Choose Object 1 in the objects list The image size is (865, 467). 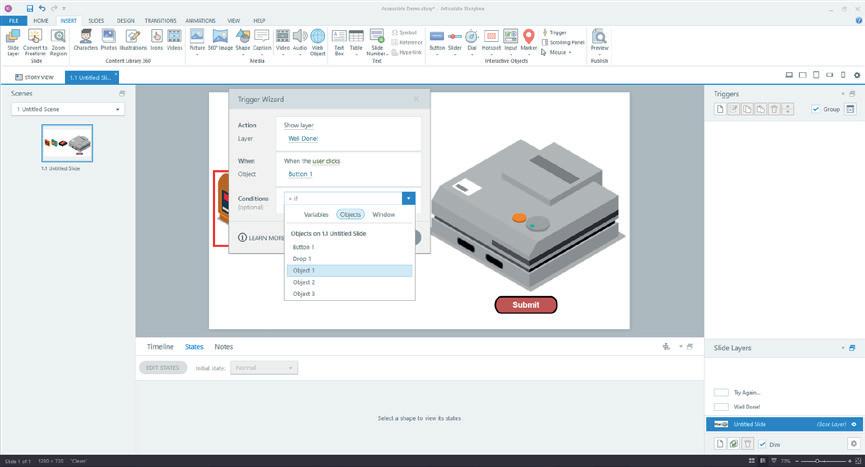349,271
